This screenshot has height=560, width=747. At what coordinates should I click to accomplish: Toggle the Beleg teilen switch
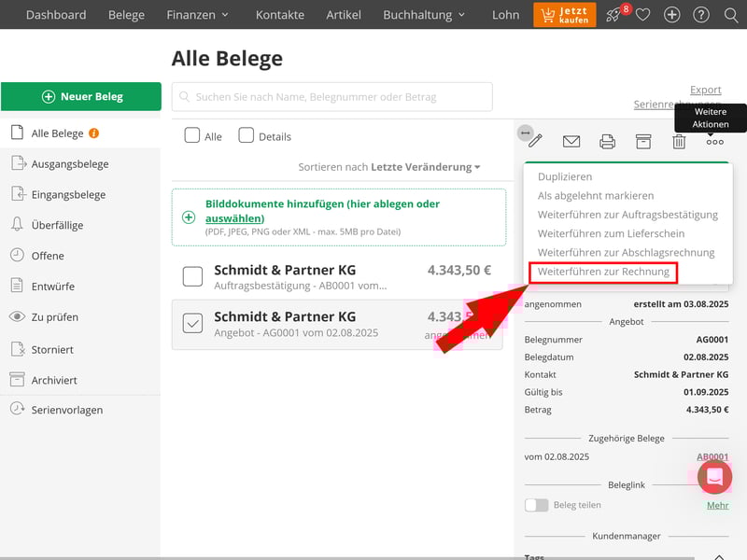click(536, 505)
